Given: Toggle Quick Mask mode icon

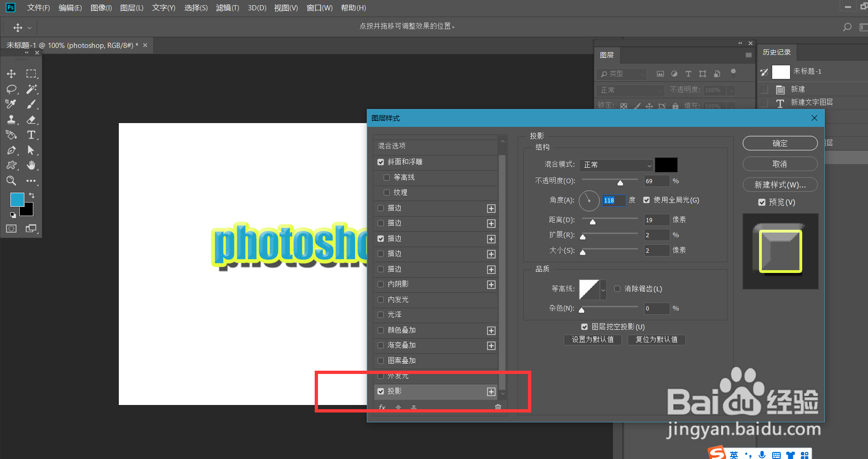Looking at the screenshot, I should pyautogui.click(x=11, y=228).
